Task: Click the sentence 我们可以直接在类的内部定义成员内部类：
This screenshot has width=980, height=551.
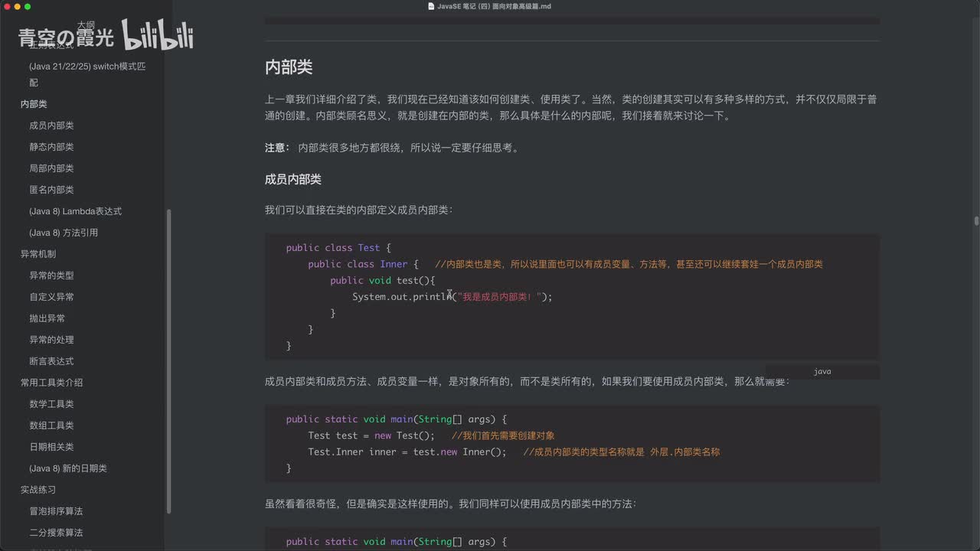Action: click(x=358, y=210)
